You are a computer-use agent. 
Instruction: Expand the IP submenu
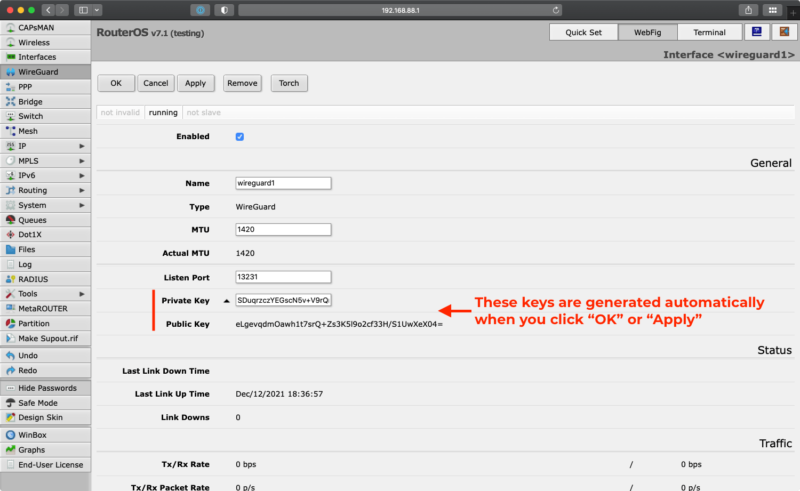coord(82,146)
